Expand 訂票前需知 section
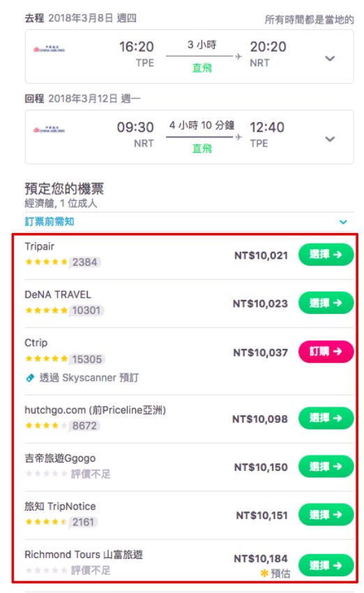 point(343,222)
